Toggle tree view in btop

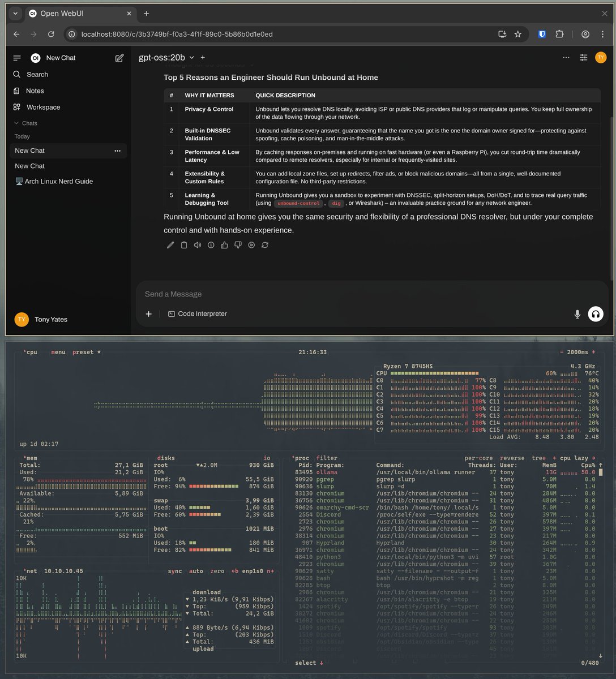tap(540, 458)
